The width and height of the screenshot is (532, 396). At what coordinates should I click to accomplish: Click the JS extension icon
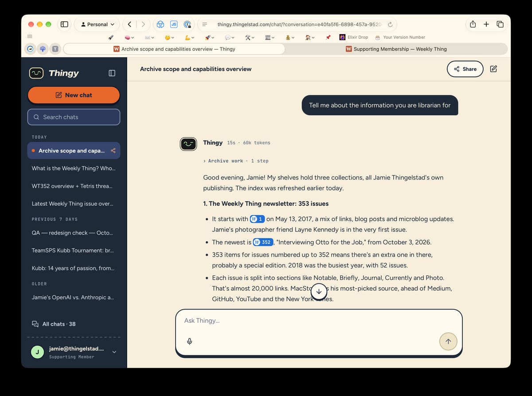[x=174, y=24]
